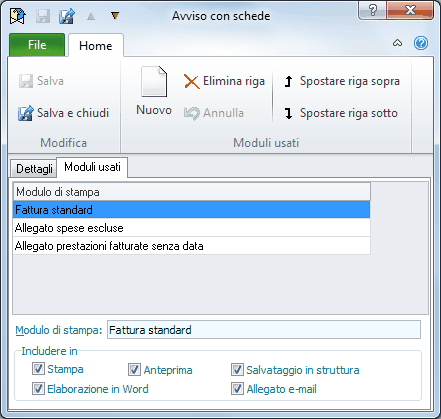This screenshot has height=419, width=441.
Task: Click the Modulo di stampa input field
Action: pyautogui.click(x=264, y=330)
